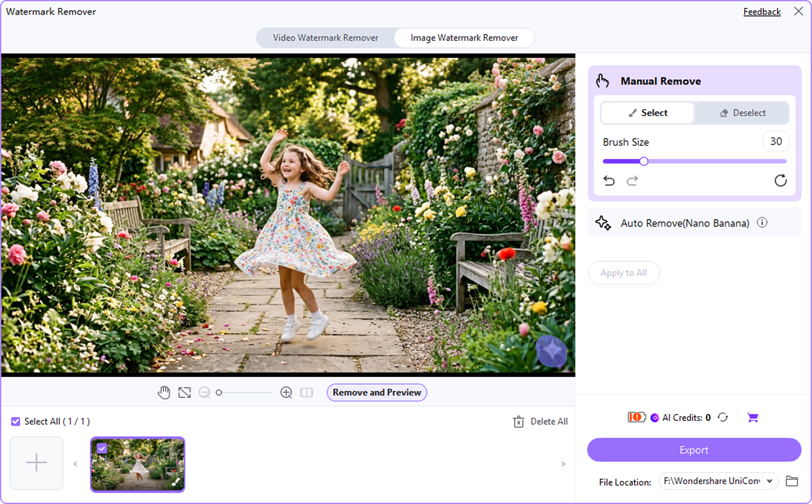This screenshot has height=504, width=812.
Task: Select the hand pan tool below the image
Action: tap(164, 392)
